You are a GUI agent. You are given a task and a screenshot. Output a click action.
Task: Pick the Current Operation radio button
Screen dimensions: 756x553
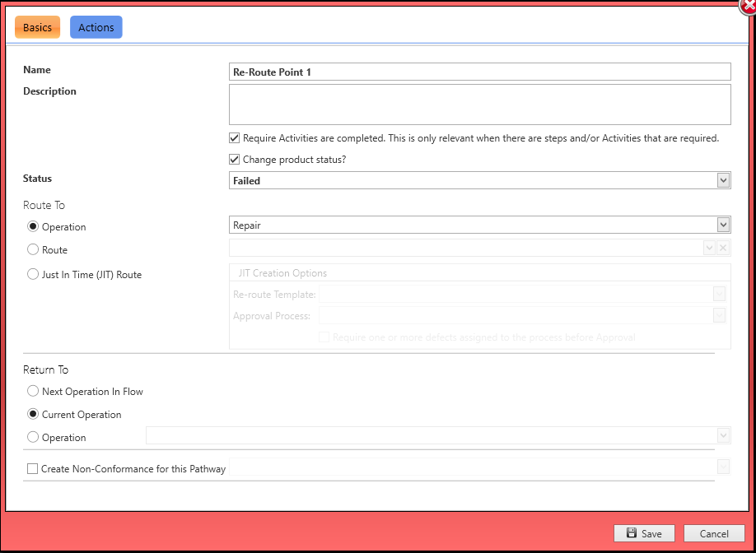pyautogui.click(x=33, y=414)
